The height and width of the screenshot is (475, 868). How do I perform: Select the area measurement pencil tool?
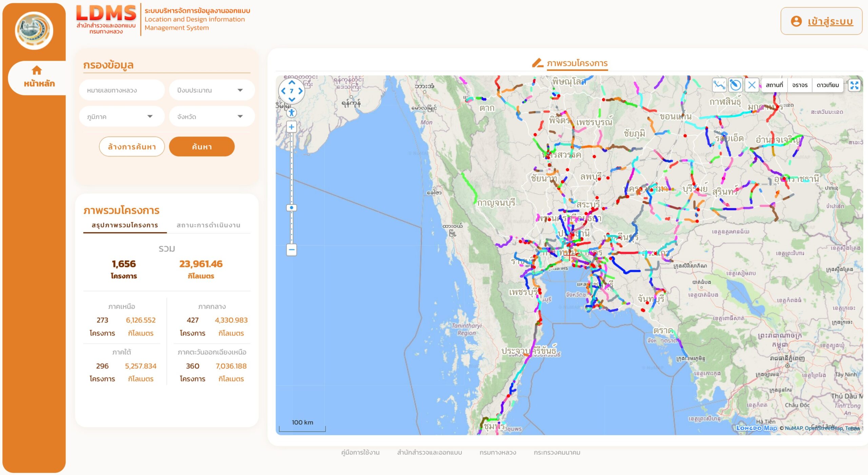735,85
